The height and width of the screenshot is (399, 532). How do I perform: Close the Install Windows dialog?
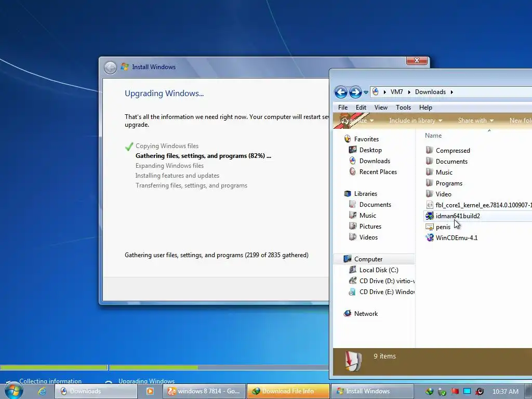click(x=417, y=60)
